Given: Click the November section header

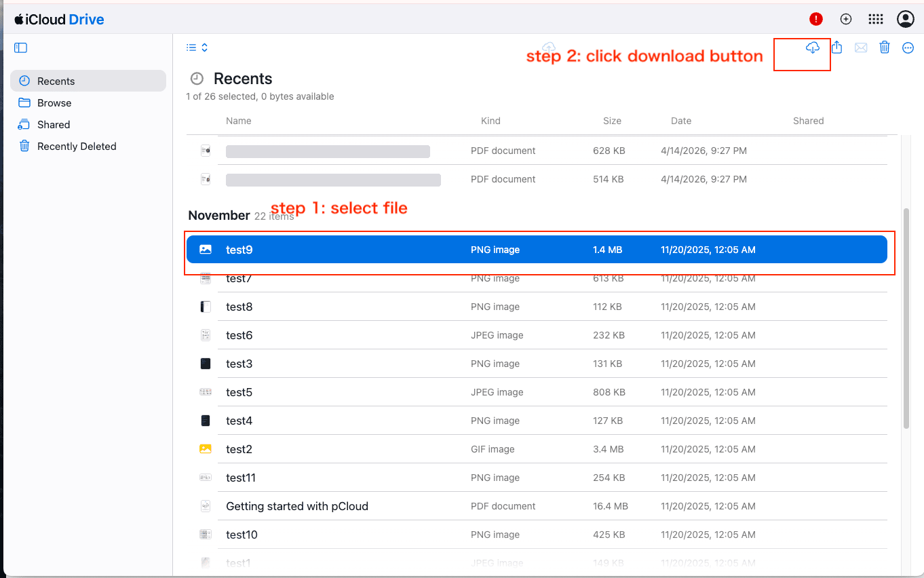Looking at the screenshot, I should [x=219, y=215].
